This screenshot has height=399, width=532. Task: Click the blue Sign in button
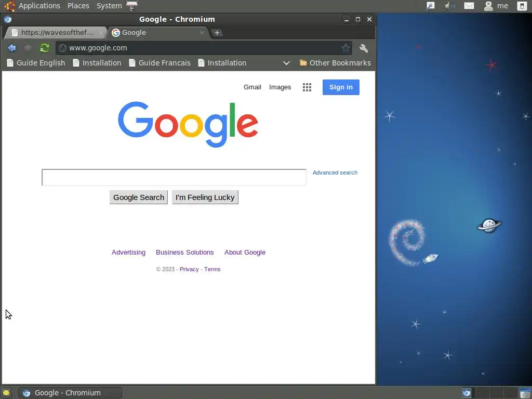(x=341, y=87)
